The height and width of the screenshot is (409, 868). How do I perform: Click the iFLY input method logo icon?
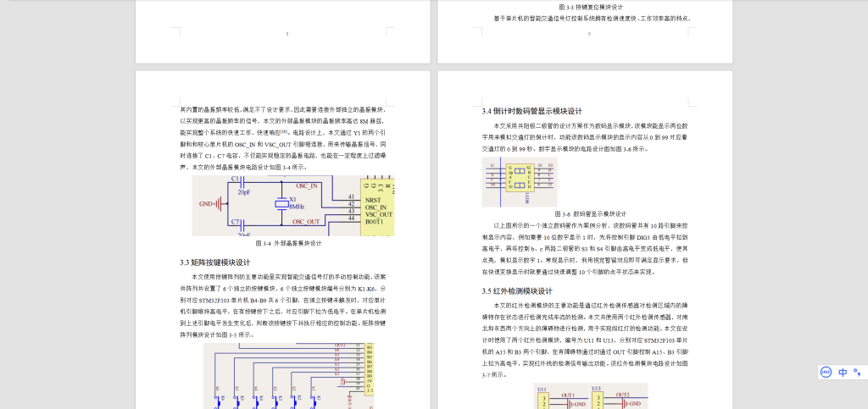click(x=826, y=372)
